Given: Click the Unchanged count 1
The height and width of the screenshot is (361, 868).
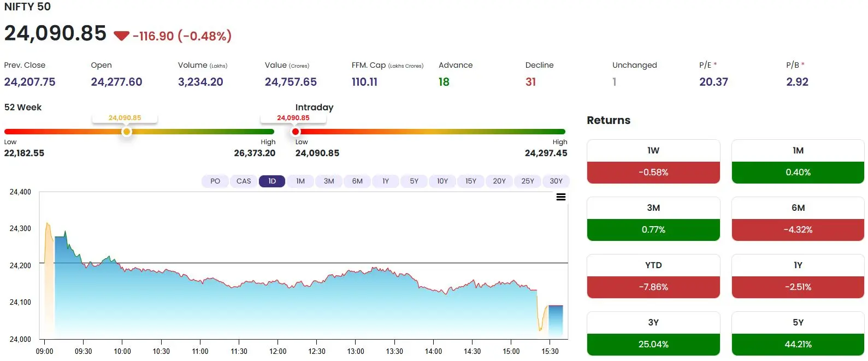Looking at the screenshot, I should click(615, 82).
